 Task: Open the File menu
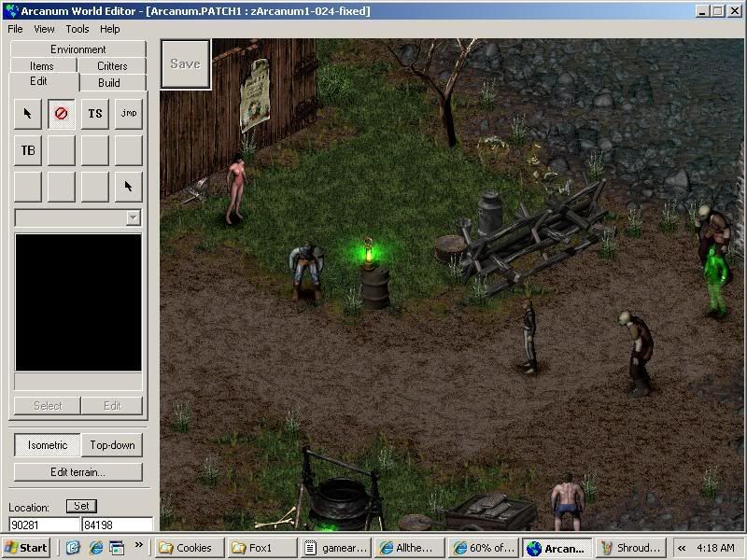point(15,29)
